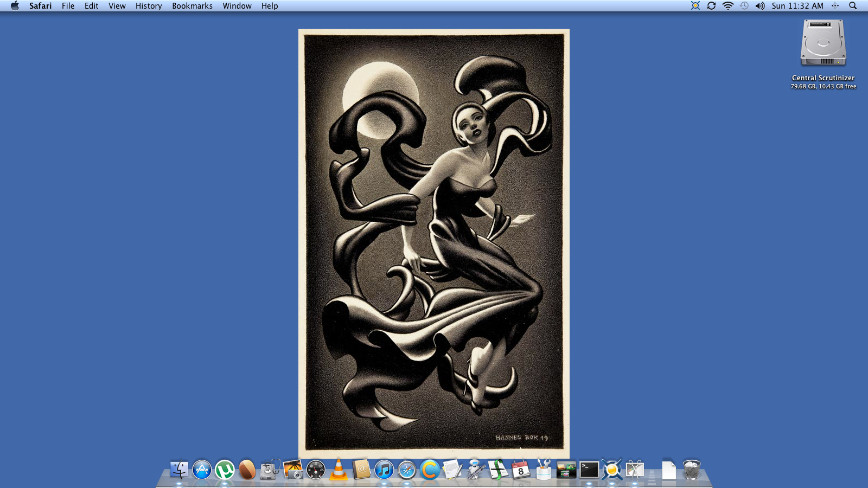
Task: Open the Window menu
Action: tap(237, 6)
